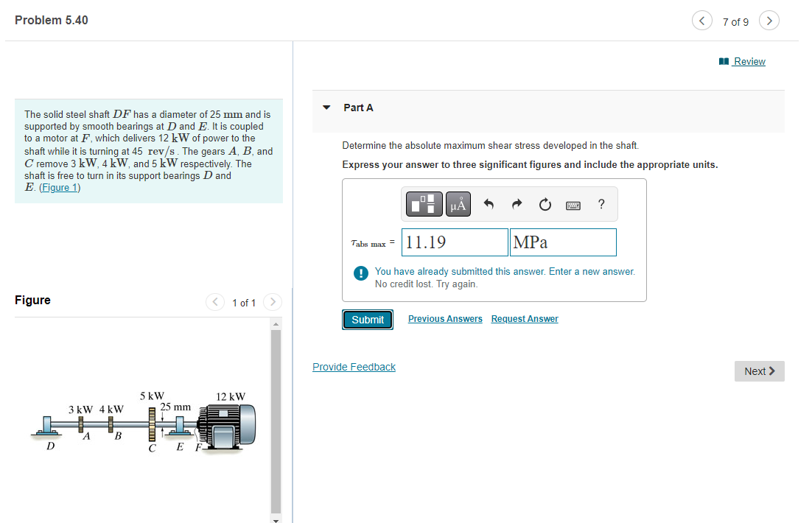Click the Problem 5.40 heading
The image size is (812, 523).
coord(52,20)
